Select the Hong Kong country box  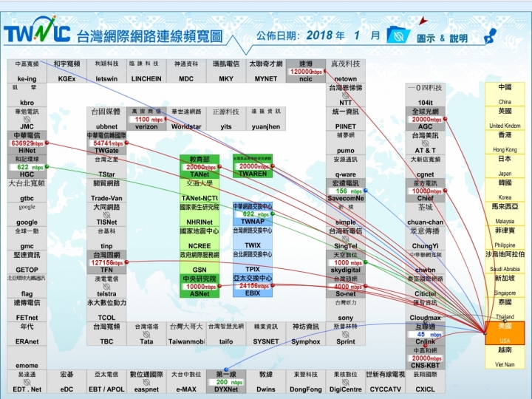(x=505, y=142)
